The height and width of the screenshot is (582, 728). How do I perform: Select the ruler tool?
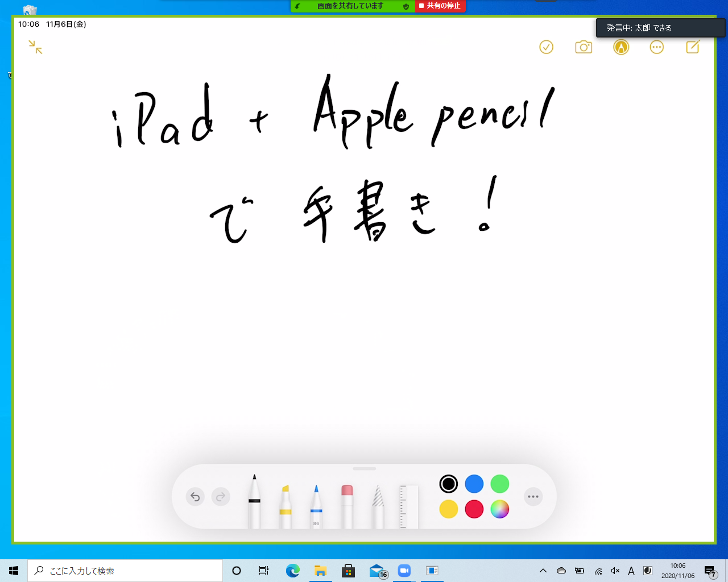click(x=409, y=506)
